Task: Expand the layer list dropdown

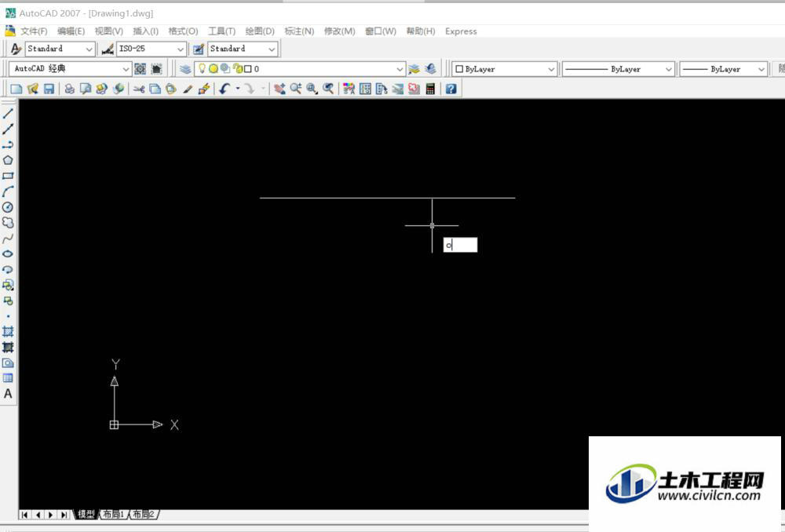Action: [x=400, y=69]
